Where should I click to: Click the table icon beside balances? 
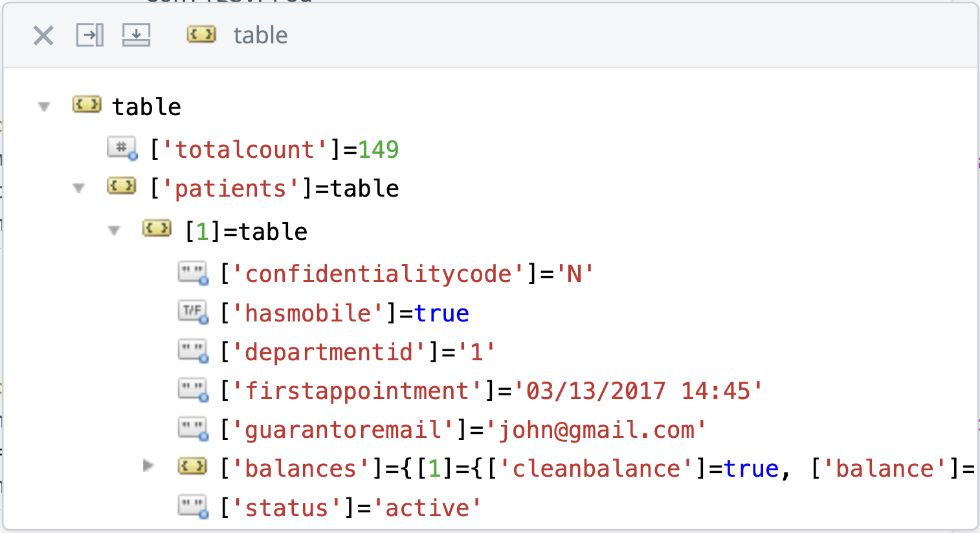tap(193, 466)
